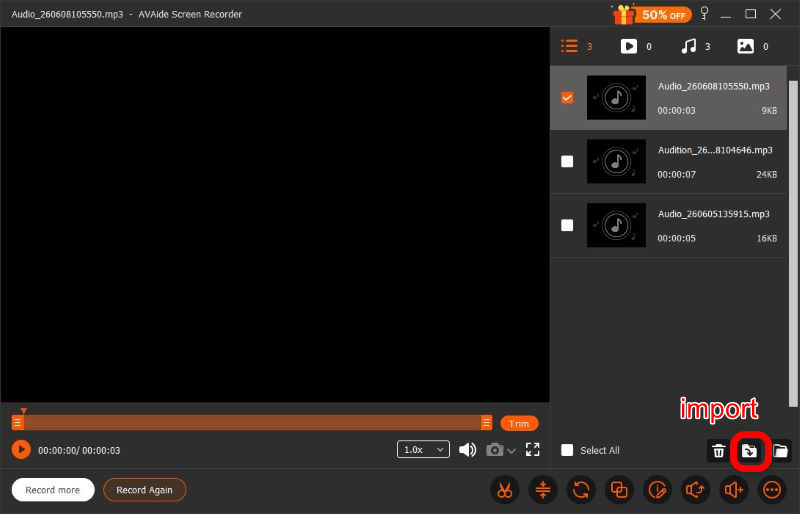The height and width of the screenshot is (514, 800).
Task: Click the right trim end handle
Action: (x=486, y=423)
